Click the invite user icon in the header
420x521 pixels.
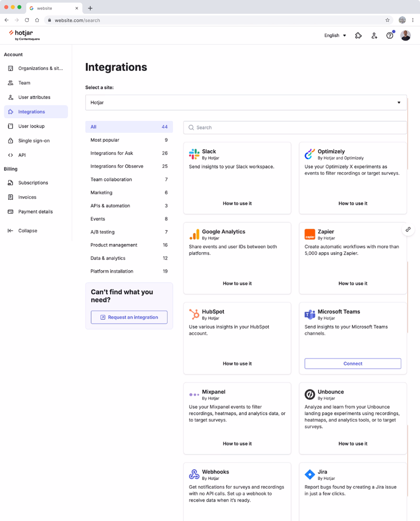pyautogui.click(x=374, y=35)
